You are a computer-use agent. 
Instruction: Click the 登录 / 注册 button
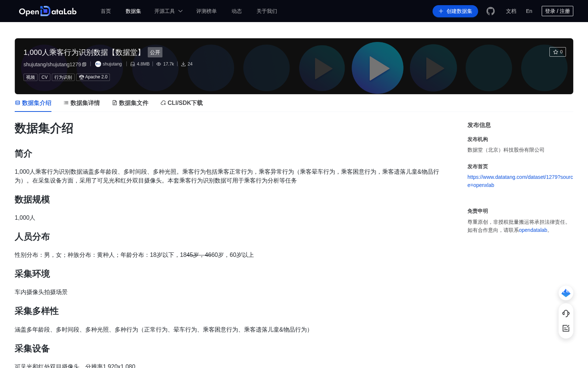coord(557,11)
